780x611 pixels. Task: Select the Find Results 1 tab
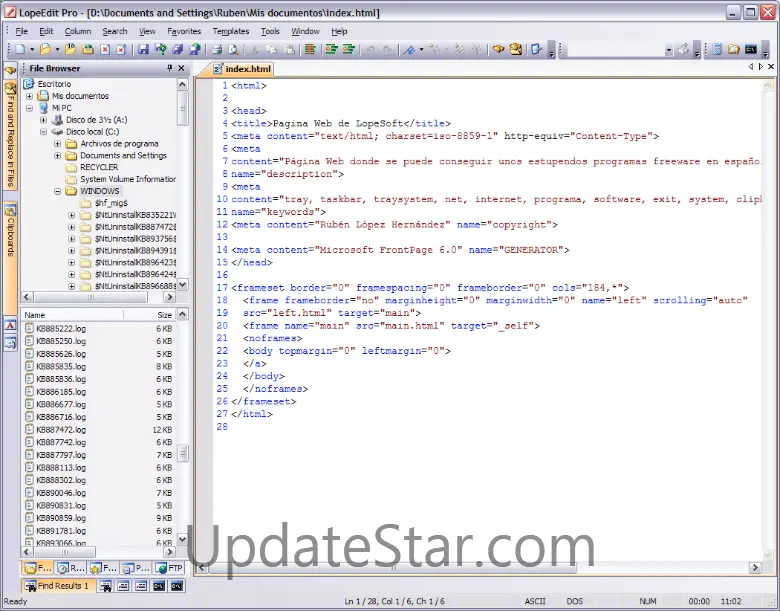coord(58,586)
